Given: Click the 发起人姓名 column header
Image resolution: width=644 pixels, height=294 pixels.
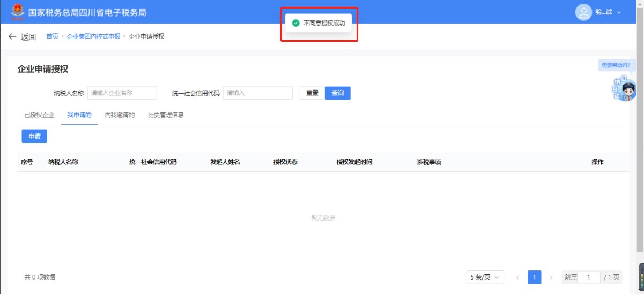Looking at the screenshot, I should click(225, 162).
